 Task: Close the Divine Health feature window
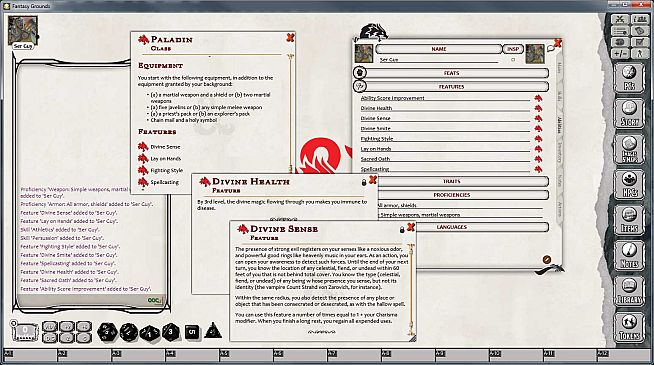[x=373, y=180]
